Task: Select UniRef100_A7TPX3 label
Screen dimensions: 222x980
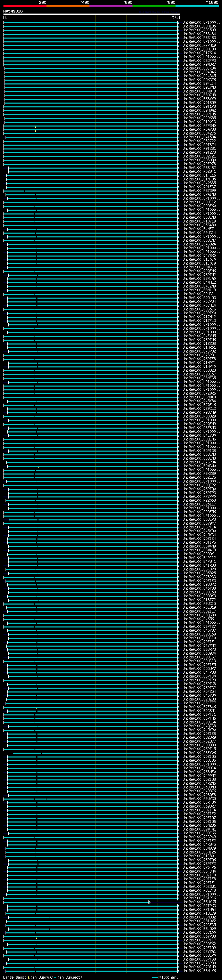Action: pos(199,906)
